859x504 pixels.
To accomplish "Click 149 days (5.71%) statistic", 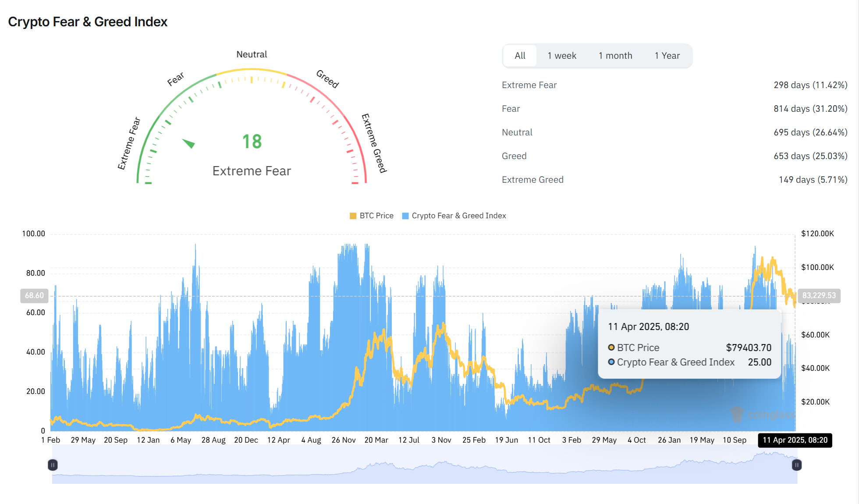I will tap(813, 180).
